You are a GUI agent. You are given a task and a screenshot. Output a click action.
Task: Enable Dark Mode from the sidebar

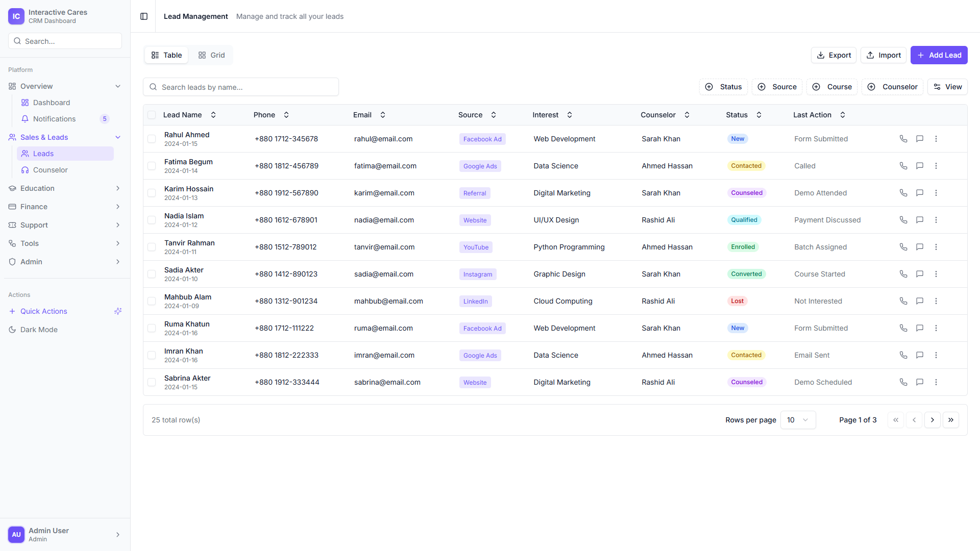coord(38,330)
